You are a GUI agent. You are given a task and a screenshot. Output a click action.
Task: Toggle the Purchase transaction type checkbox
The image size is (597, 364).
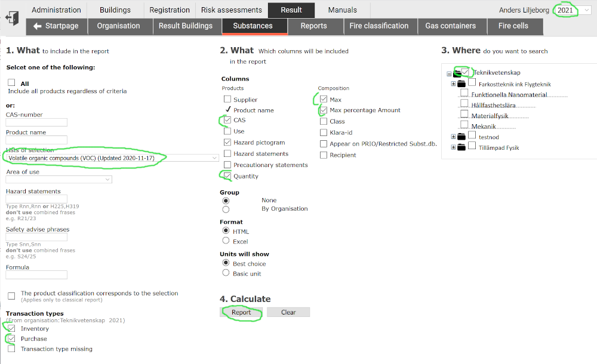pos(11,338)
